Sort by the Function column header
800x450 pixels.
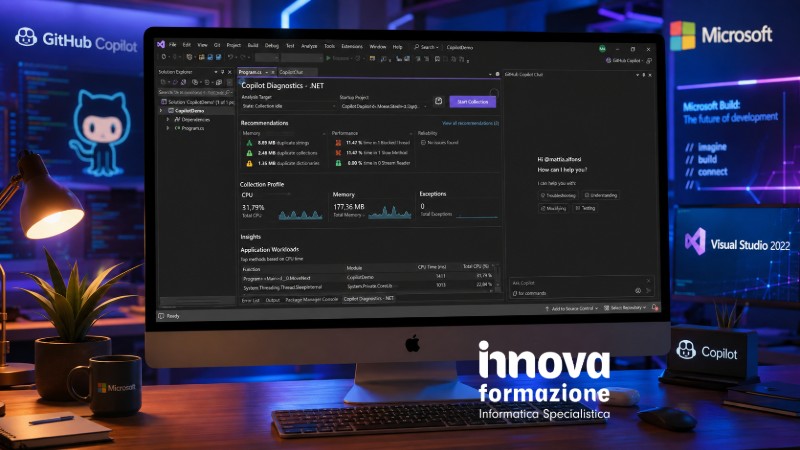point(251,269)
